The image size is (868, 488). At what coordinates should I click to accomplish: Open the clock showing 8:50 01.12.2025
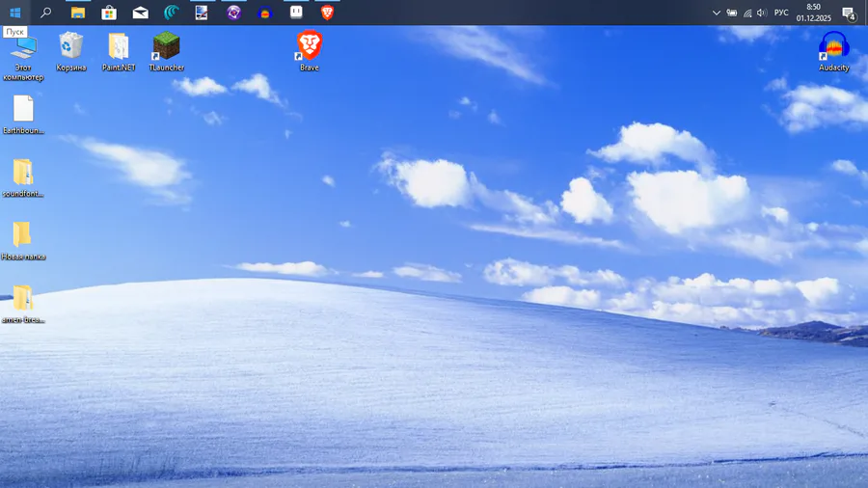click(x=813, y=13)
